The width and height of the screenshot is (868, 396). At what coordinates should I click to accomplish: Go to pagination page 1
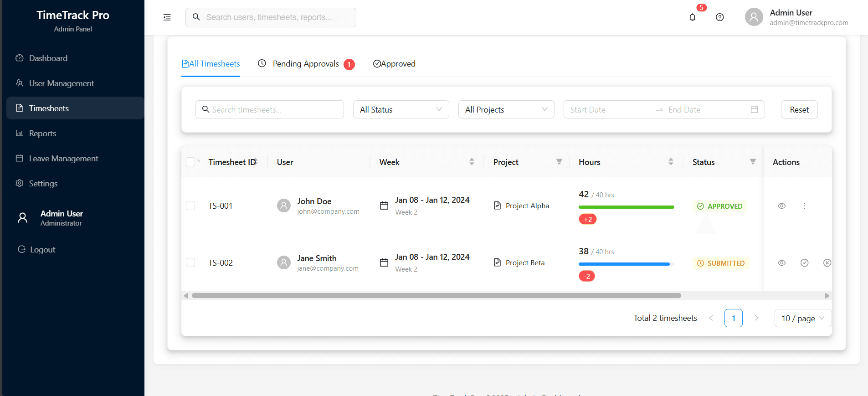pos(734,318)
